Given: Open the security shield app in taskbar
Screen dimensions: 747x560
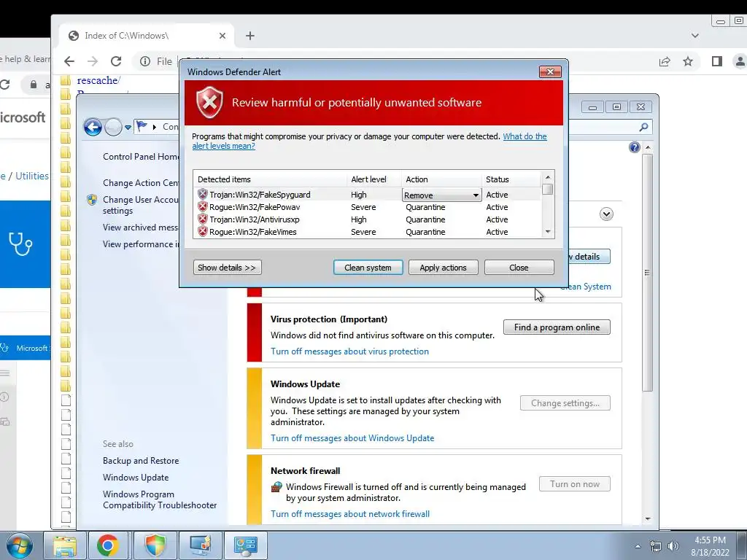Looking at the screenshot, I should (x=155, y=545).
